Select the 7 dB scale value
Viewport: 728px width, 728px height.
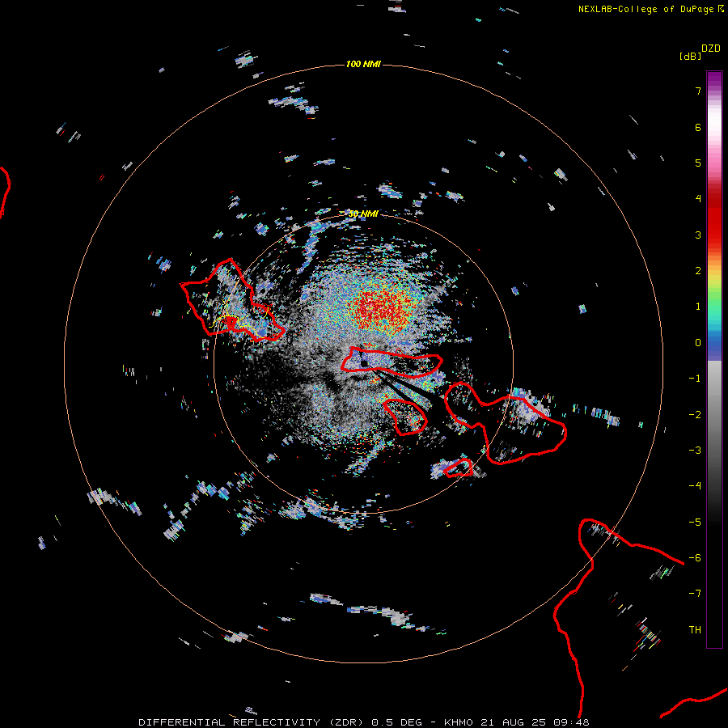tap(698, 91)
